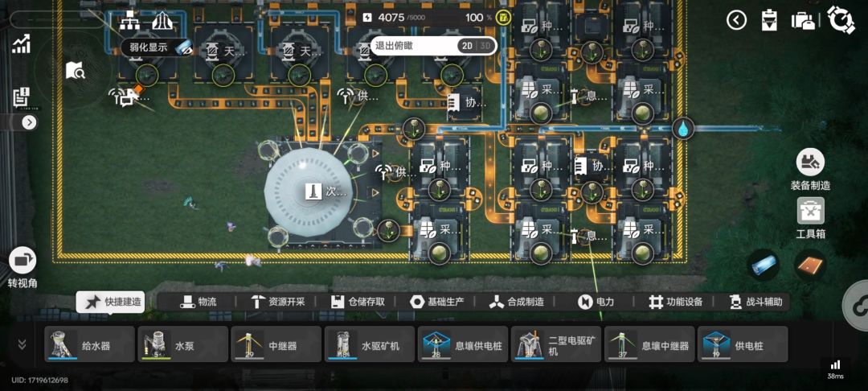Click the back arrow circle icon
Viewport: 868px width, 391px height.
[736, 20]
